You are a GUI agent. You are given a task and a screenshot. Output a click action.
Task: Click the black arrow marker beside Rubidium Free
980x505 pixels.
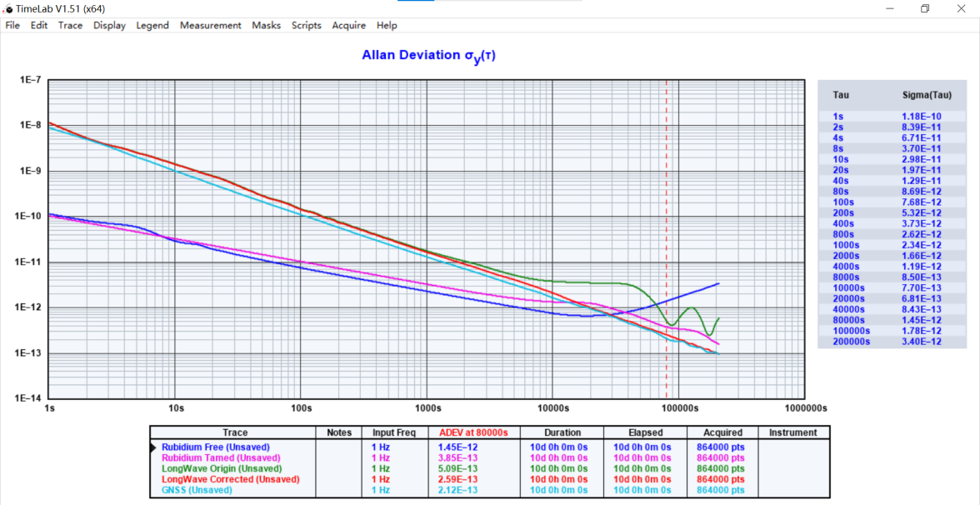coord(153,447)
